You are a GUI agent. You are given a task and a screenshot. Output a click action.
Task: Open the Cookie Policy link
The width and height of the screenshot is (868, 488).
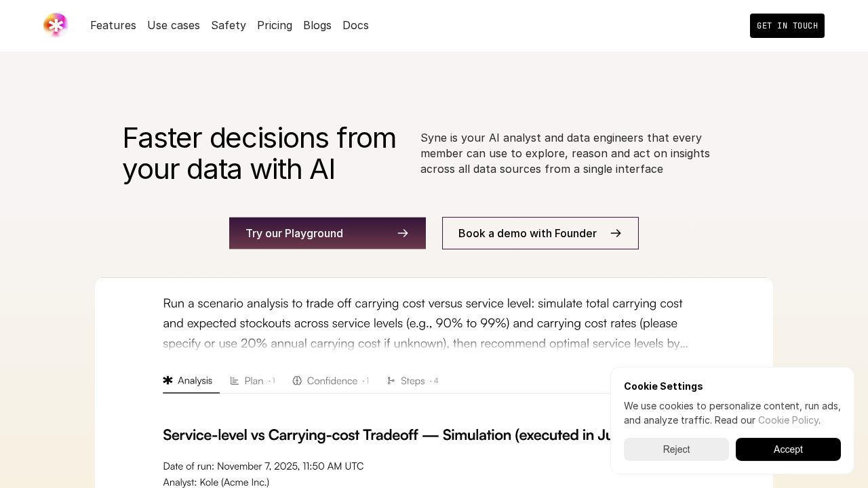point(788,420)
